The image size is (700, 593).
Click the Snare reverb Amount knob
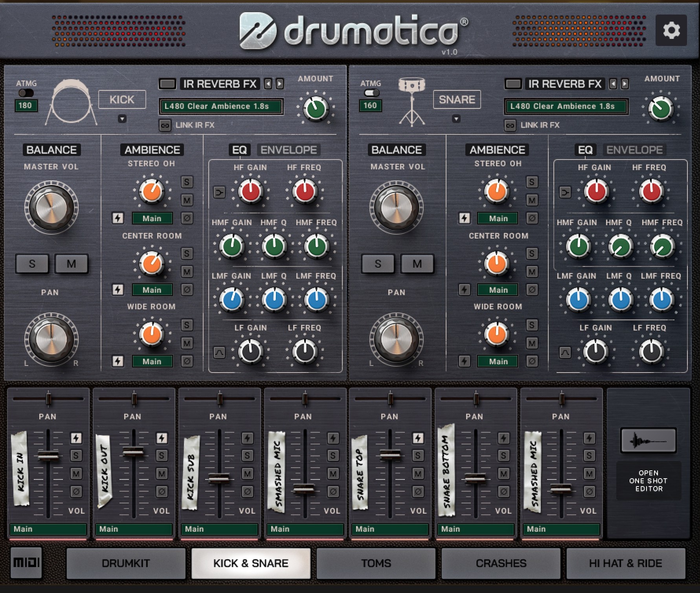661,108
